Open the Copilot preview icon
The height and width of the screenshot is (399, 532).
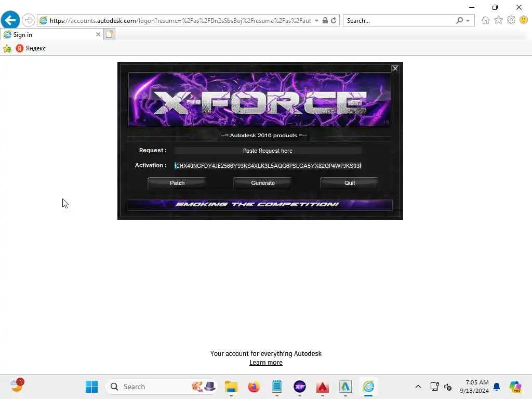(x=515, y=387)
